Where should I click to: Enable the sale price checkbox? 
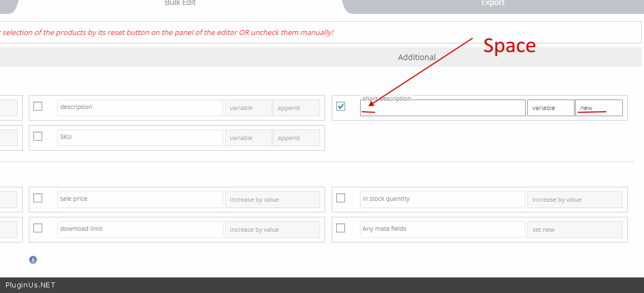[38, 198]
